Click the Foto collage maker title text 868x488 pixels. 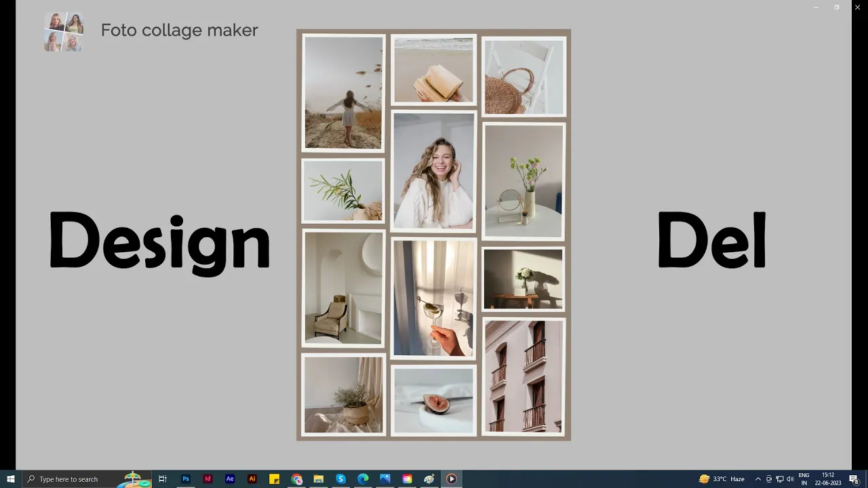point(179,30)
